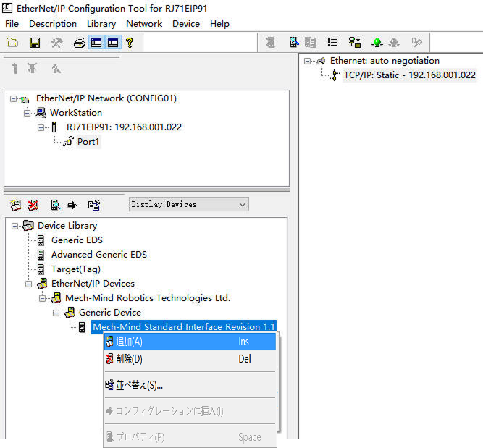This screenshot has width=483, height=448.
Task: Collapse the WorkStation tree node
Action: click(x=28, y=113)
